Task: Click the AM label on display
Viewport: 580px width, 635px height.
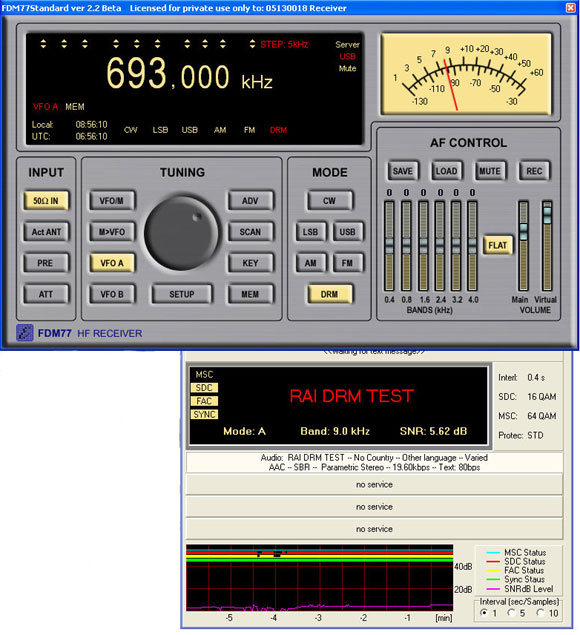Action: (220, 130)
